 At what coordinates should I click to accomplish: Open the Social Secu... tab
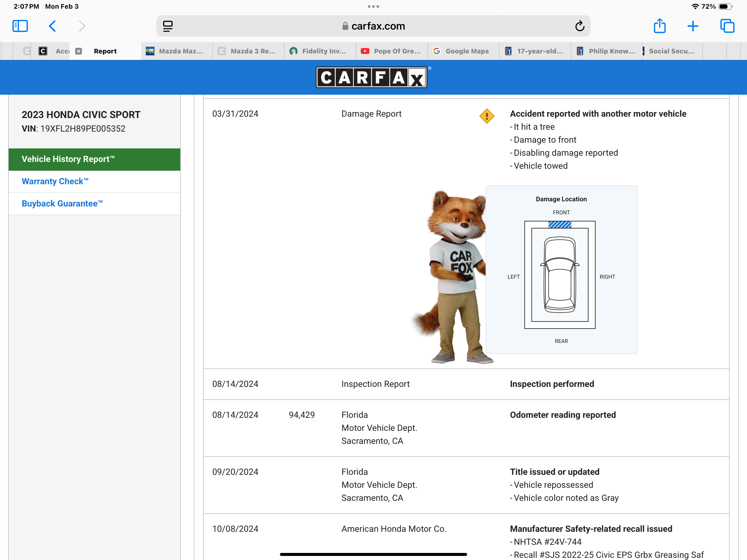tap(672, 51)
